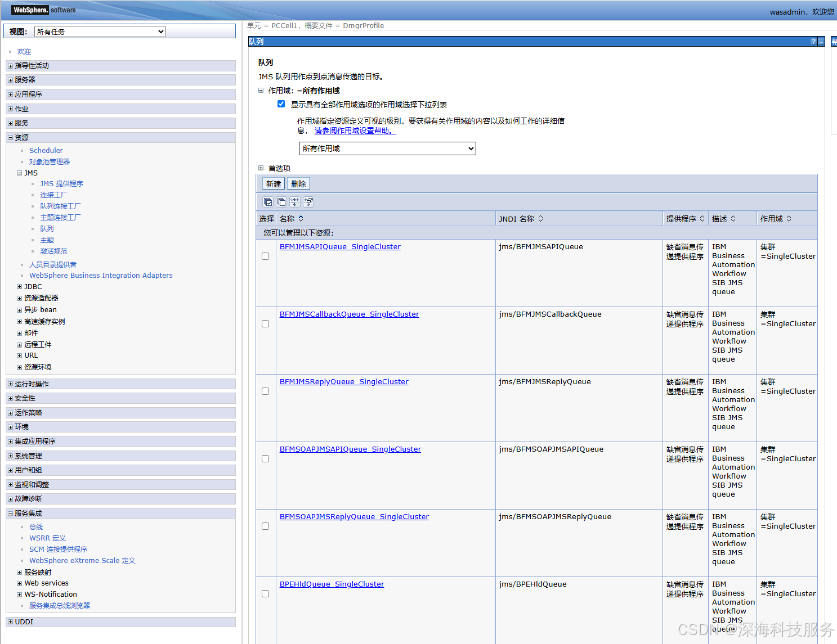
Task: Collapse the 资源 navigation group
Action: click(10, 137)
